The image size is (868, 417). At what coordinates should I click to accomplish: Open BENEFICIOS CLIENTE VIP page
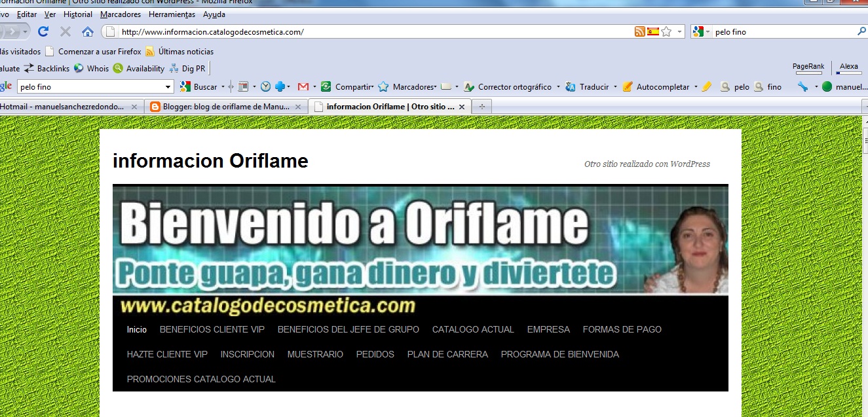[x=212, y=329]
